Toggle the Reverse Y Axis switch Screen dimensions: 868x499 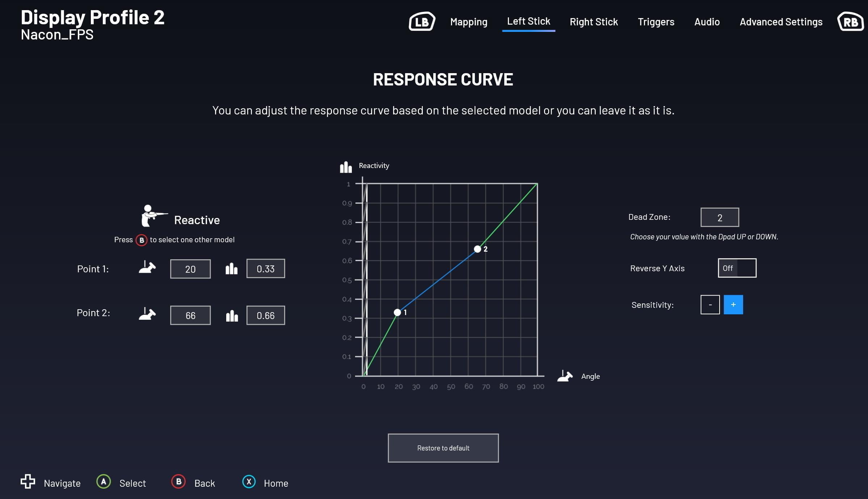(x=737, y=268)
